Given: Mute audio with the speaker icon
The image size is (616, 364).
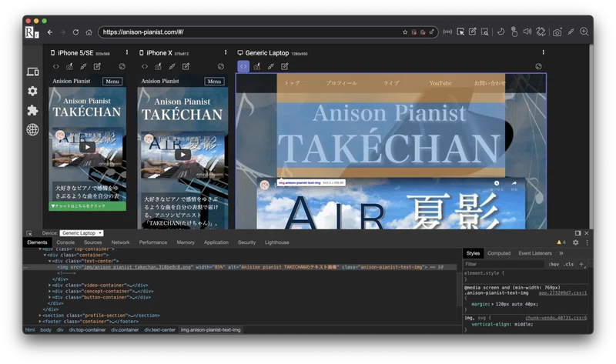Looking at the screenshot, I should 527,32.
